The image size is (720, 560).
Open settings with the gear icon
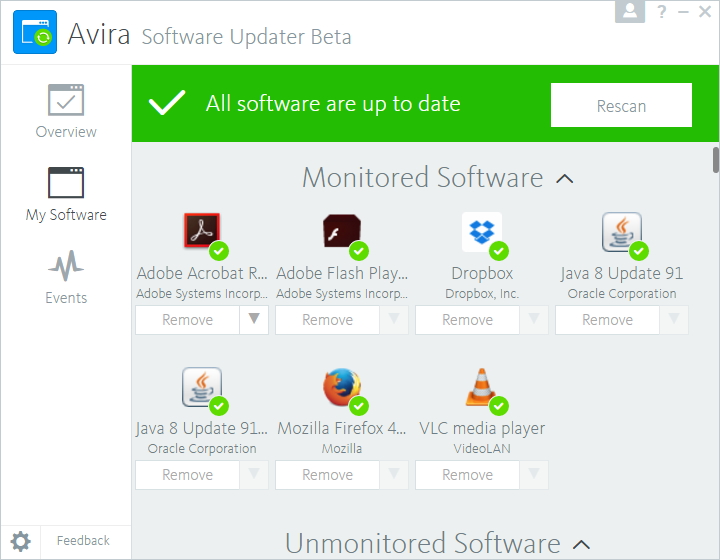[21, 542]
